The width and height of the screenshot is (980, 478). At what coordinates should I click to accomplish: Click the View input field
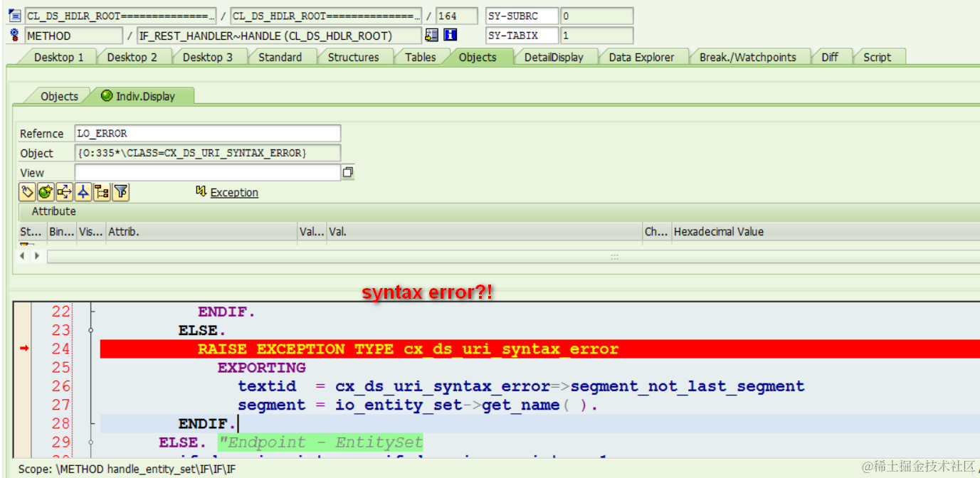(208, 172)
